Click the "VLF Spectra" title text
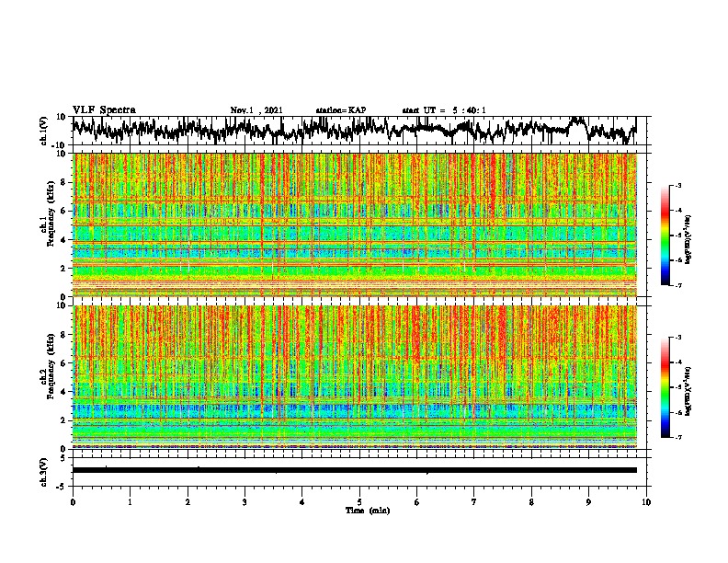728x563 pixels. point(104,110)
